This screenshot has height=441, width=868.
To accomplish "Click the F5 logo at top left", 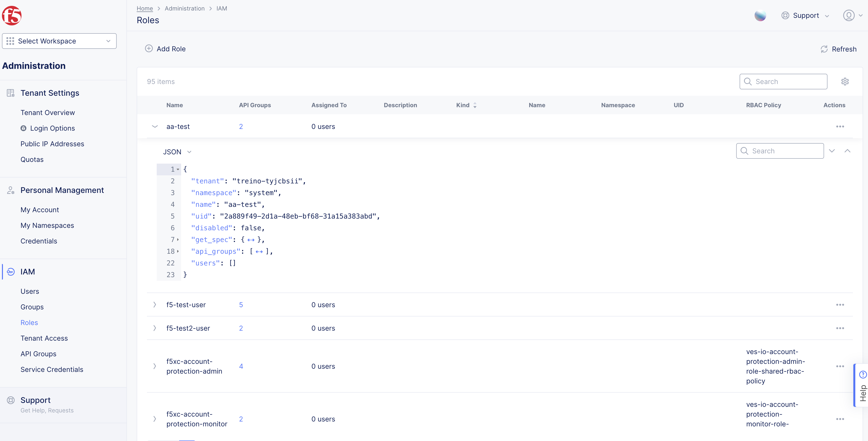I will [x=12, y=15].
